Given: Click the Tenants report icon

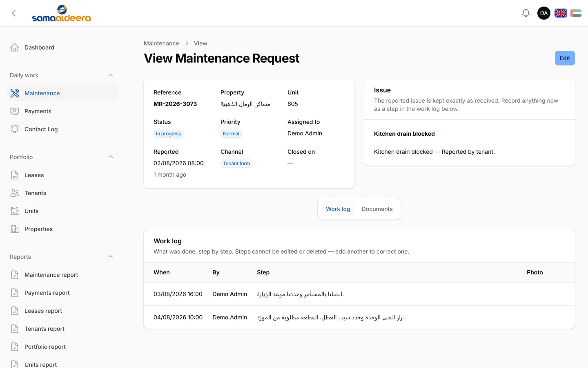Looking at the screenshot, I should [x=15, y=329].
